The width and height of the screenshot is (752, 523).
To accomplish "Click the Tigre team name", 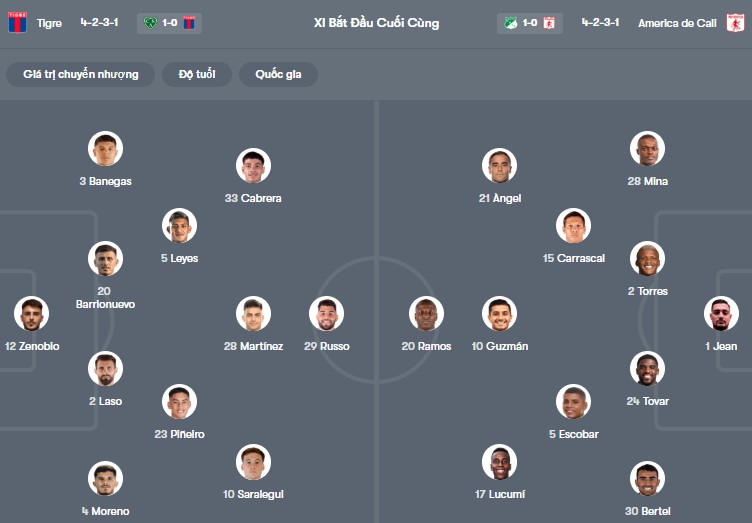I will coord(49,23).
